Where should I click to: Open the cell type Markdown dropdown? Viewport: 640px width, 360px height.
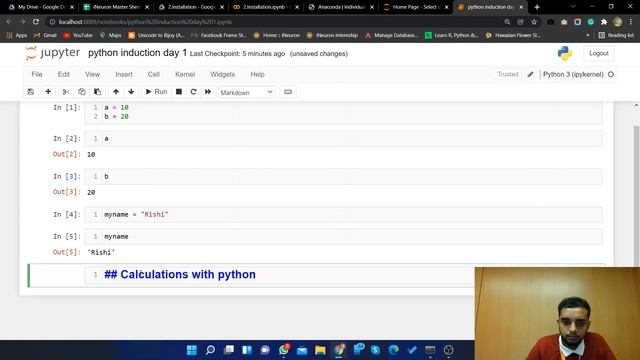pos(246,92)
